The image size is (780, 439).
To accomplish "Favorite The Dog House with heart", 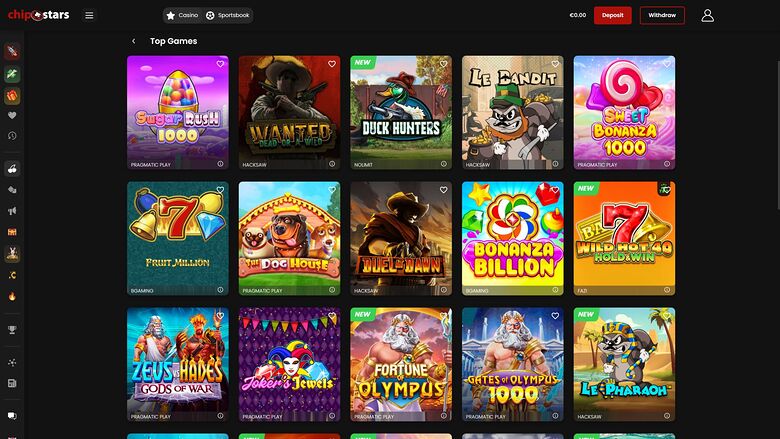I will [332, 189].
